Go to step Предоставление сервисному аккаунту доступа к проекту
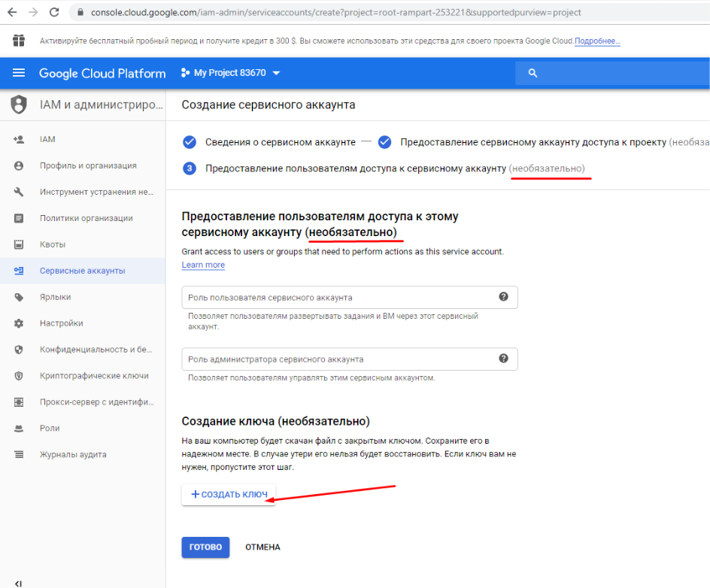Image resolution: width=710 pixels, height=588 pixels. pyautogui.click(x=543, y=142)
